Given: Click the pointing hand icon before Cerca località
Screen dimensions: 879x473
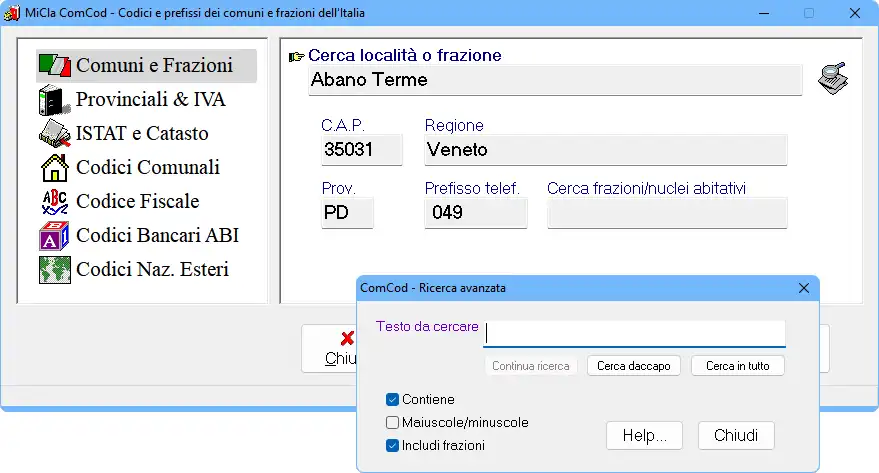Looking at the screenshot, I should [297, 56].
